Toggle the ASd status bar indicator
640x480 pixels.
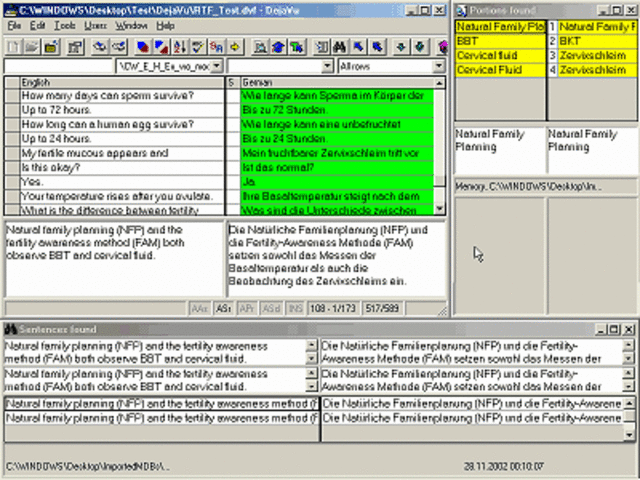271,308
